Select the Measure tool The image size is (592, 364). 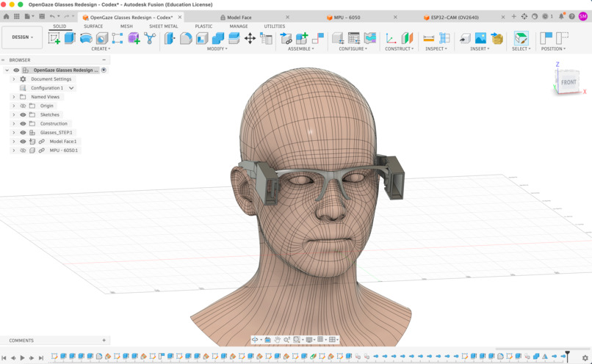coord(429,38)
